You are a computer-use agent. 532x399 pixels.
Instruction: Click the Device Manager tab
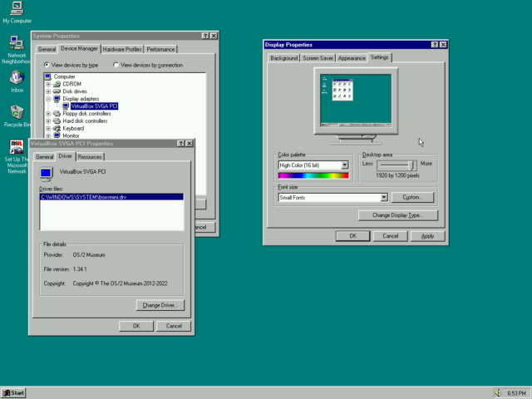point(79,49)
